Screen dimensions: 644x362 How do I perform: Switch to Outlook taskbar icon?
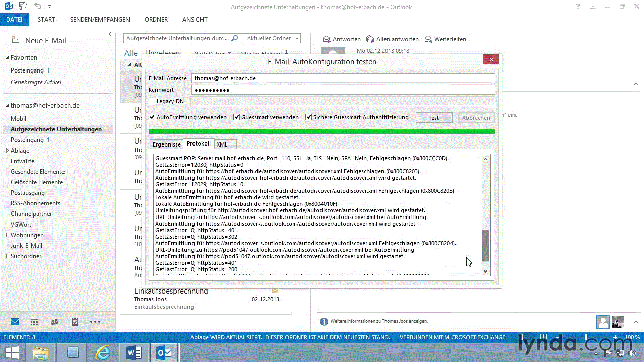164,352
